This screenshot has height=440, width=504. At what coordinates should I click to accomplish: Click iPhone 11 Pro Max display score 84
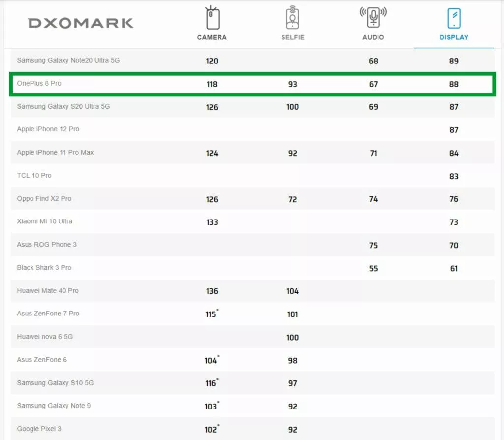pyautogui.click(x=454, y=153)
